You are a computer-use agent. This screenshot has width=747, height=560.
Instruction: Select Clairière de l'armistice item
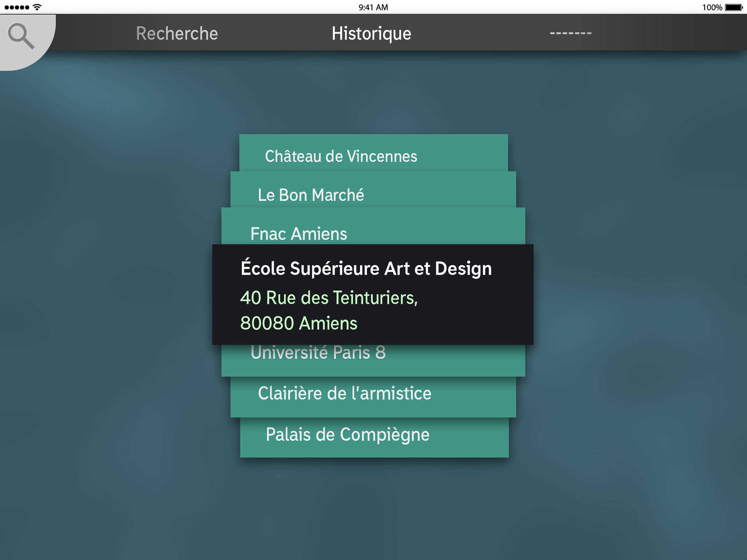pyautogui.click(x=373, y=397)
